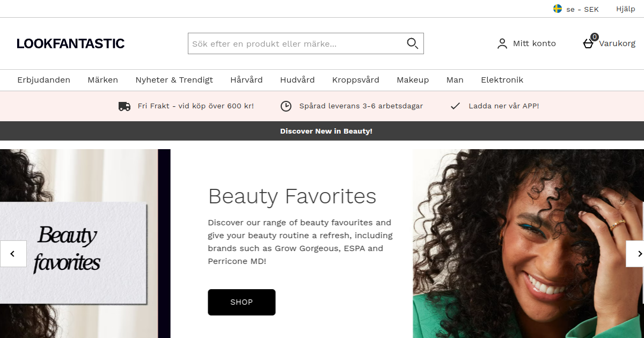Open the Hjälp link
Viewport: 644px width, 338px height.
tap(626, 9)
